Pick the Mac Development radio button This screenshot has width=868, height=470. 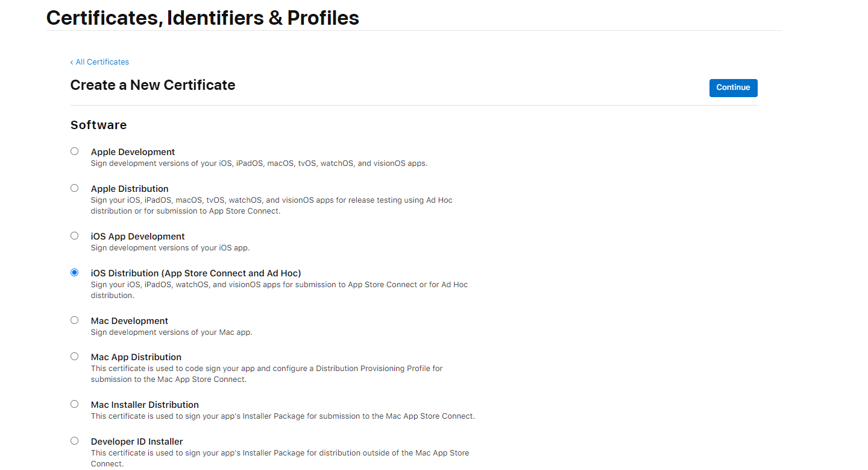[x=75, y=320]
